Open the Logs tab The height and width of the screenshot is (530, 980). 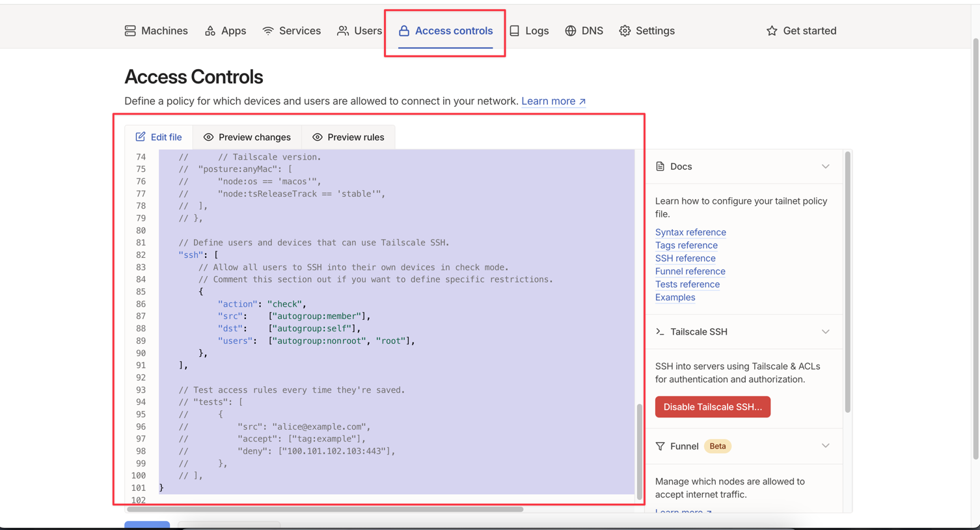point(529,31)
